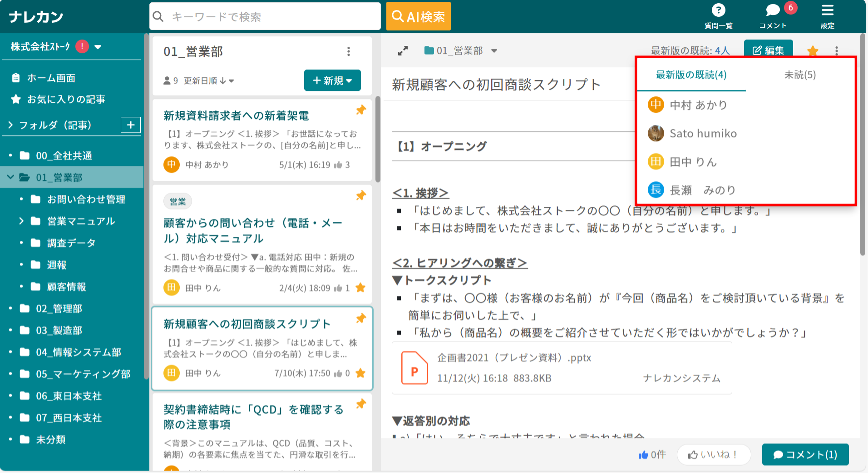Viewport: 868px width, 473px height.
Task: Open the article three-dot options menu
Action: 836,51
